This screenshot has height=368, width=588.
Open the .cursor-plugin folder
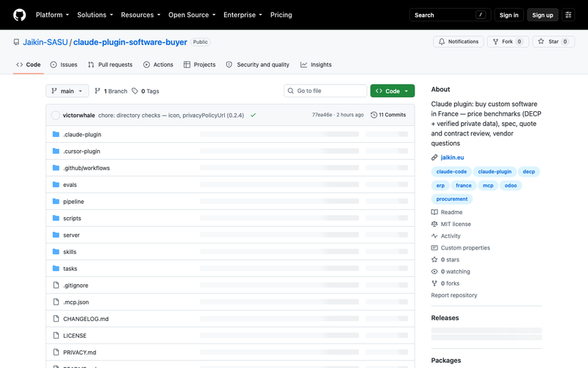[x=82, y=152]
